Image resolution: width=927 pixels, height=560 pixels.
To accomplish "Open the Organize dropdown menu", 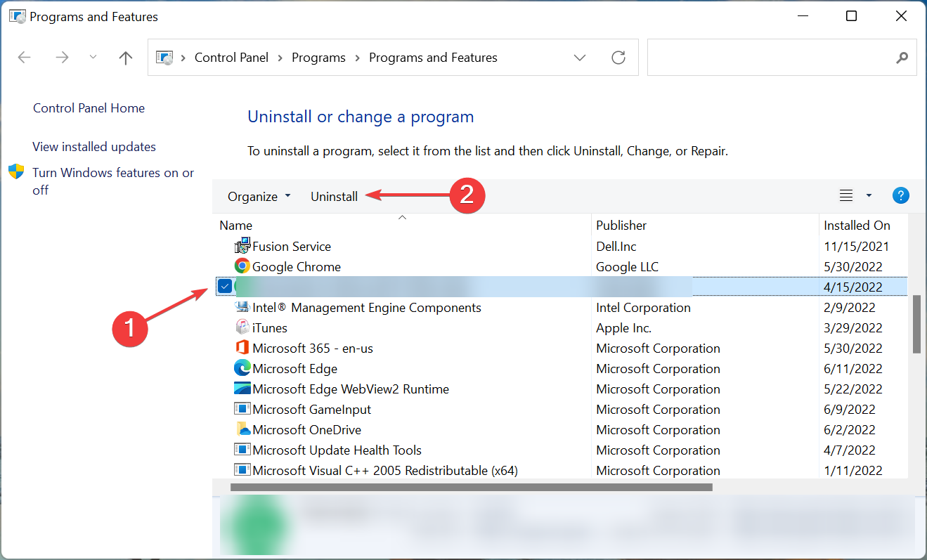I will [258, 196].
